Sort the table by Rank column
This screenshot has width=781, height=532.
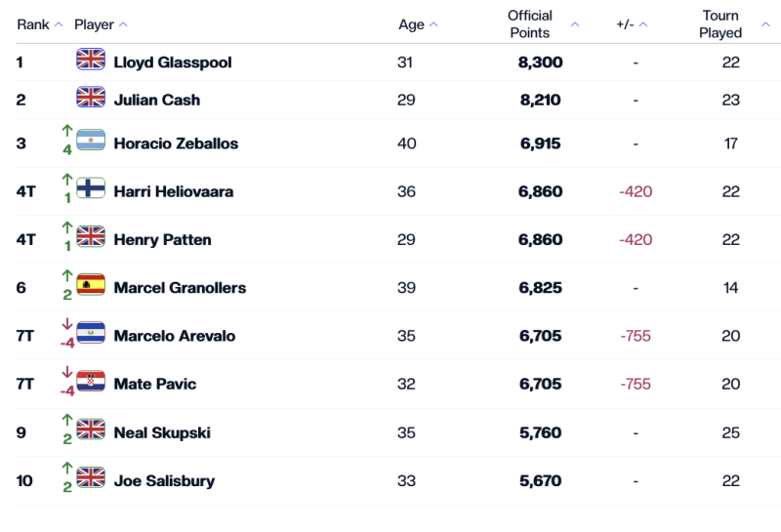[39, 24]
